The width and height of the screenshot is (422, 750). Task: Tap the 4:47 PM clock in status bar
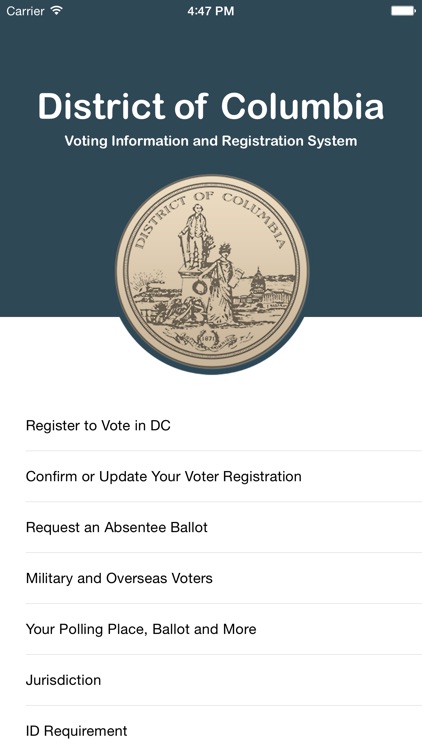211,11
